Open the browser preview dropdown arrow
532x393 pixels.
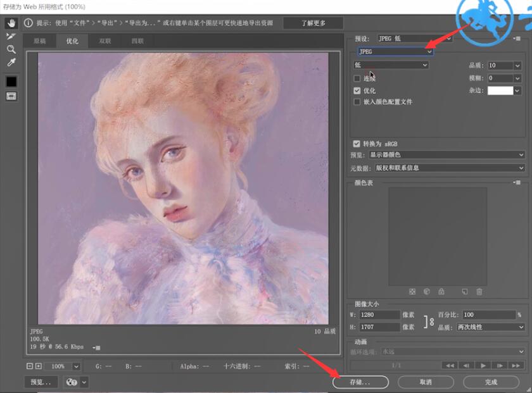point(84,382)
